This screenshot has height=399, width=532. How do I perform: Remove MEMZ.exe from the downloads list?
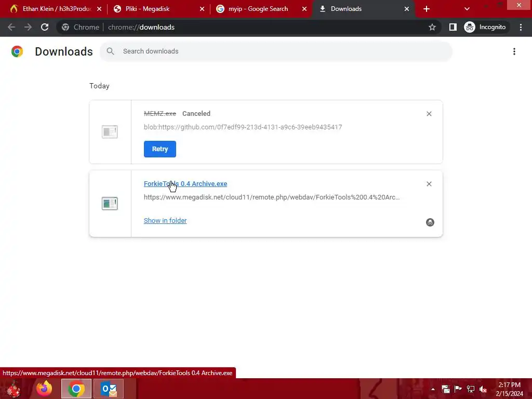429,114
